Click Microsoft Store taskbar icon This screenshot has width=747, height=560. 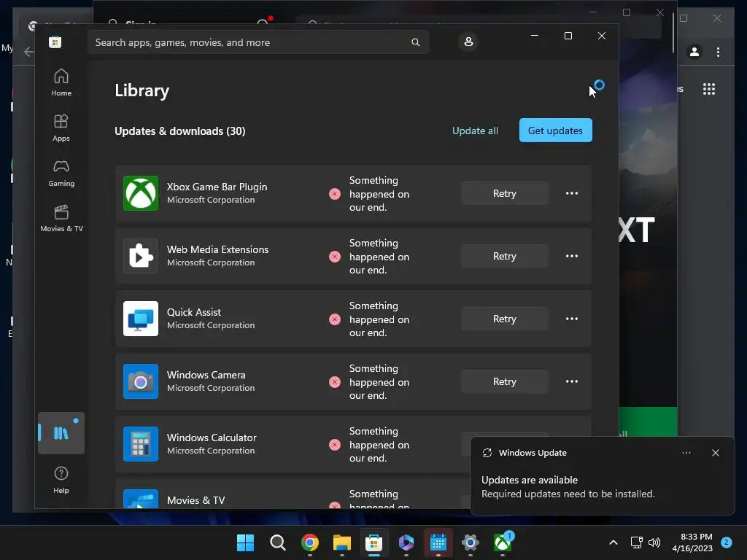tap(374, 542)
